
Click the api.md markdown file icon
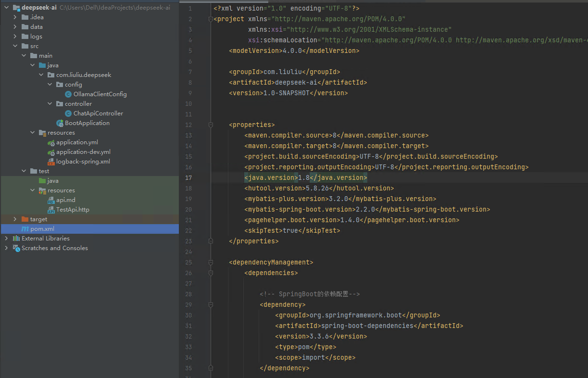coord(51,200)
